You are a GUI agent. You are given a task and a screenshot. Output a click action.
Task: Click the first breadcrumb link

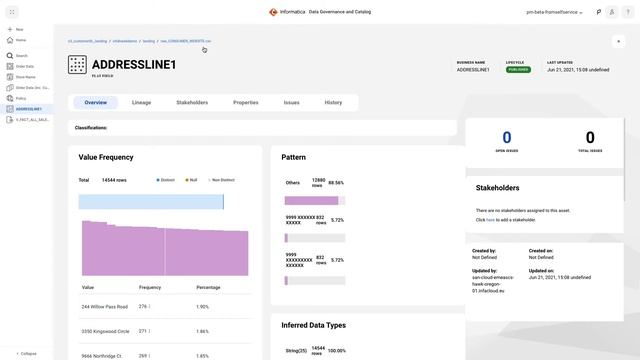pos(87,41)
